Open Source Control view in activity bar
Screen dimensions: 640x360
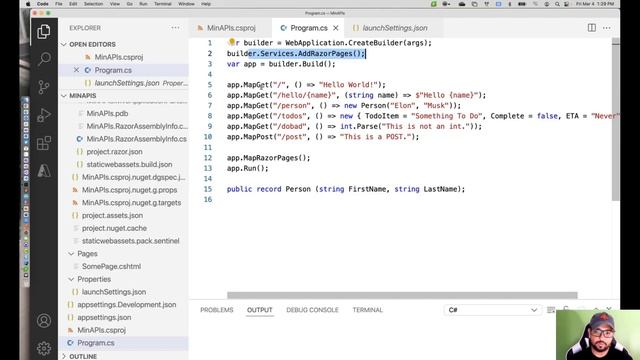[x=44, y=87]
